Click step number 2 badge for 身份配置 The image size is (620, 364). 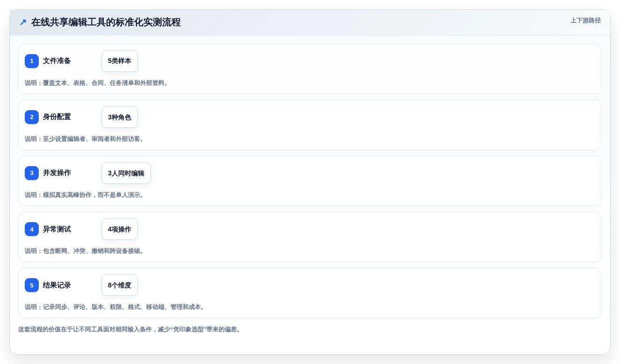[x=32, y=117]
